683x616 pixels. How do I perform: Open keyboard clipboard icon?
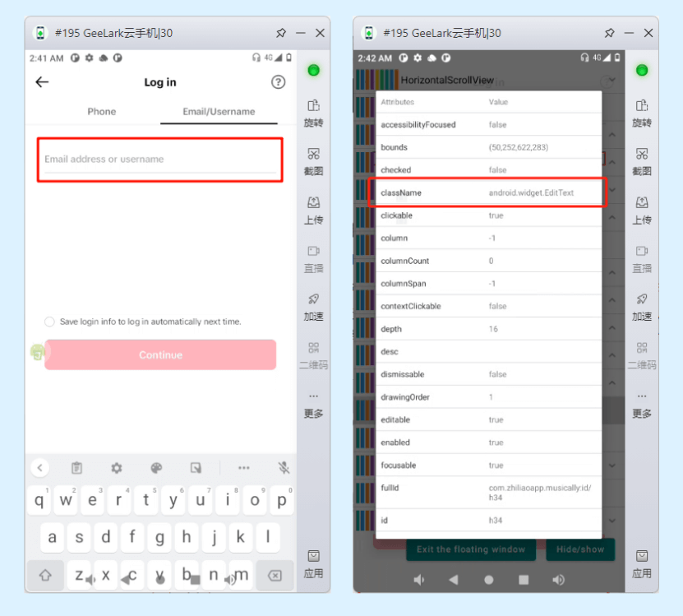76,468
